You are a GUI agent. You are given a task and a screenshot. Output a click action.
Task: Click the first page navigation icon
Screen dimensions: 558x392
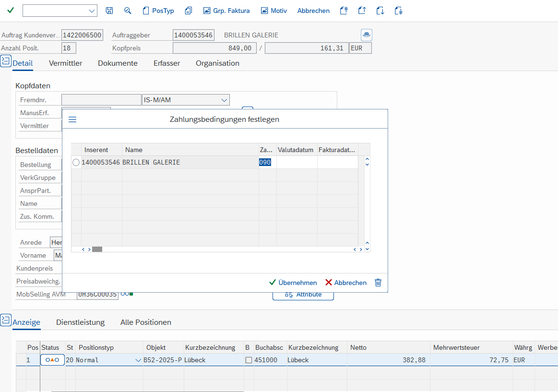pos(344,11)
